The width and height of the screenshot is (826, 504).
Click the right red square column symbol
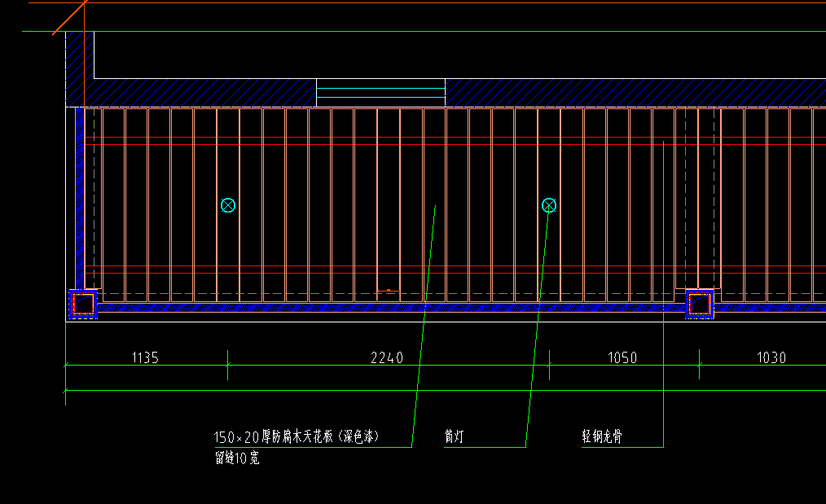(700, 304)
